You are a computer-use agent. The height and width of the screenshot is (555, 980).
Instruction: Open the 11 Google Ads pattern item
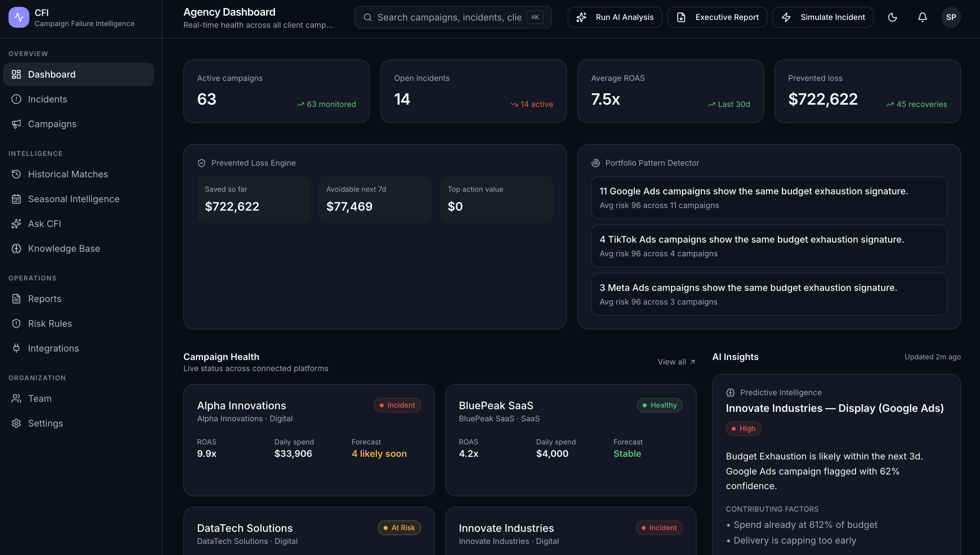(x=769, y=198)
